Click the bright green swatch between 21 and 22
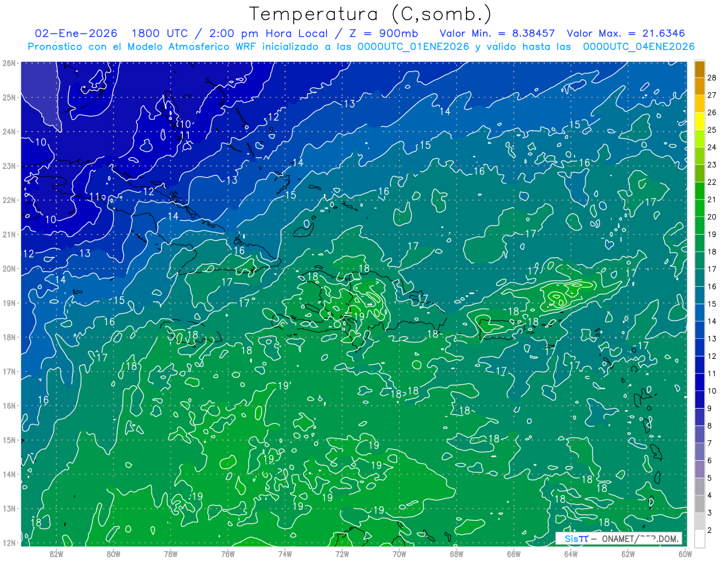Screen dimensions: 728x562 699,191
